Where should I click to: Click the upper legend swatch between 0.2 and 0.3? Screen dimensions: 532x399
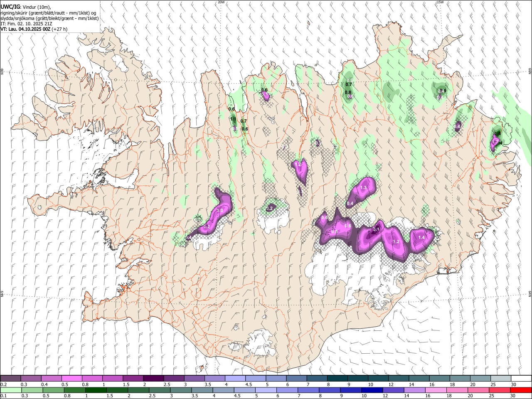[10, 379]
